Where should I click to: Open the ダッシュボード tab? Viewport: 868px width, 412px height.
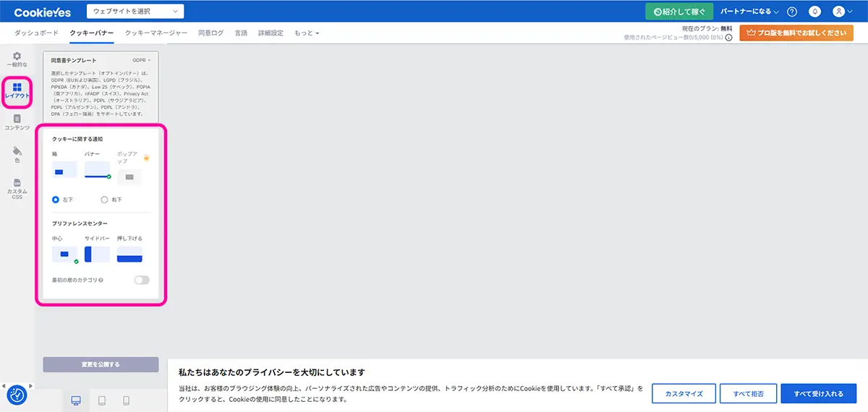pyautogui.click(x=36, y=33)
